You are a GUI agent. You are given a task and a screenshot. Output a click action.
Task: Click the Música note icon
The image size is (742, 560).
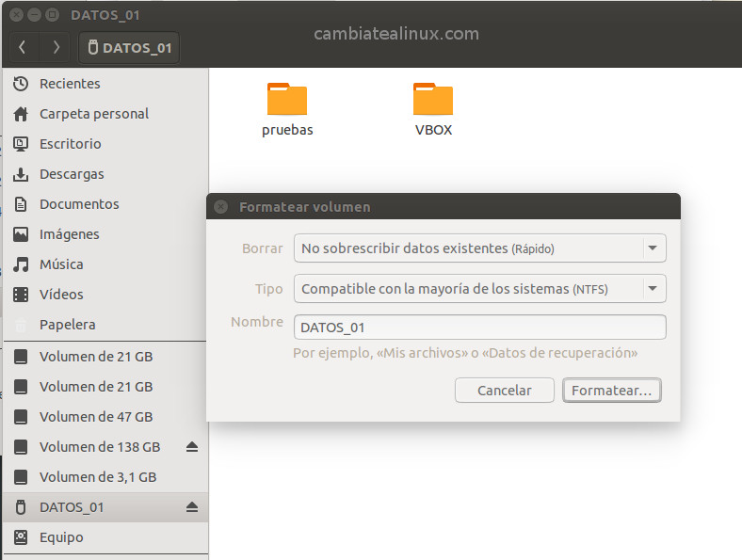click(x=21, y=264)
